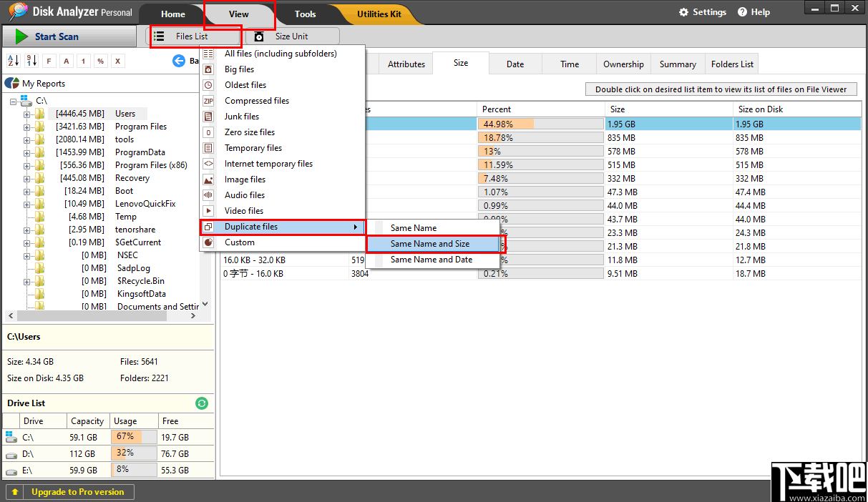Viewport: 868px width, 502px height.
Task: Select the Zero size files icon
Action: click(208, 132)
